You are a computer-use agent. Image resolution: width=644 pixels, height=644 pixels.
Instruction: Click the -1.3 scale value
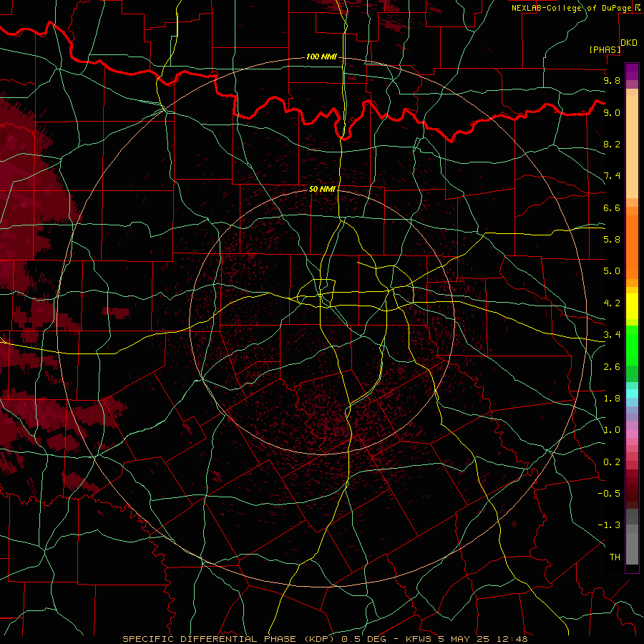(609, 525)
